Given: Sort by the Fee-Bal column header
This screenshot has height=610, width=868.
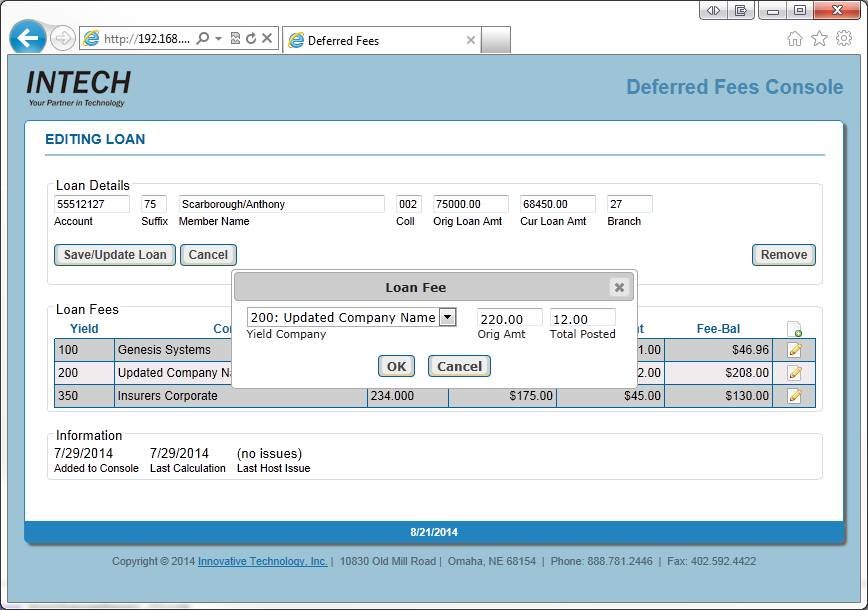Looking at the screenshot, I should tap(718, 329).
